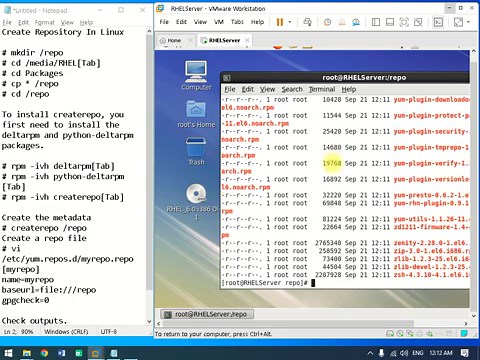Open File Explorer from the taskbar
Viewport: 480px width, 360px height.
tap(27, 353)
